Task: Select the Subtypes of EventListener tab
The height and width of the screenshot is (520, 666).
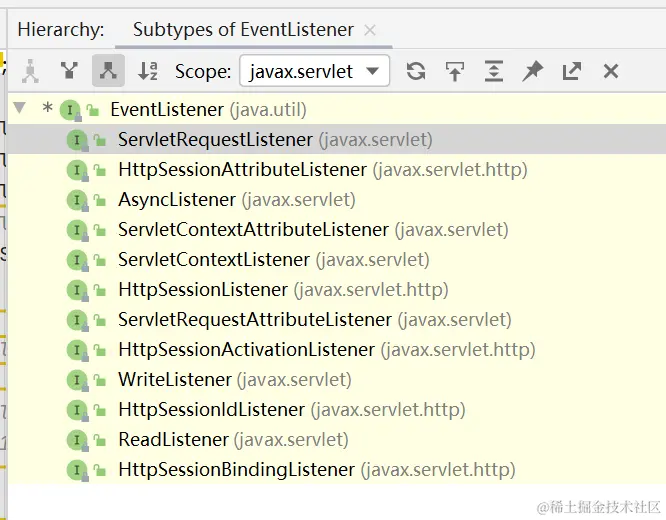Action: [x=243, y=30]
